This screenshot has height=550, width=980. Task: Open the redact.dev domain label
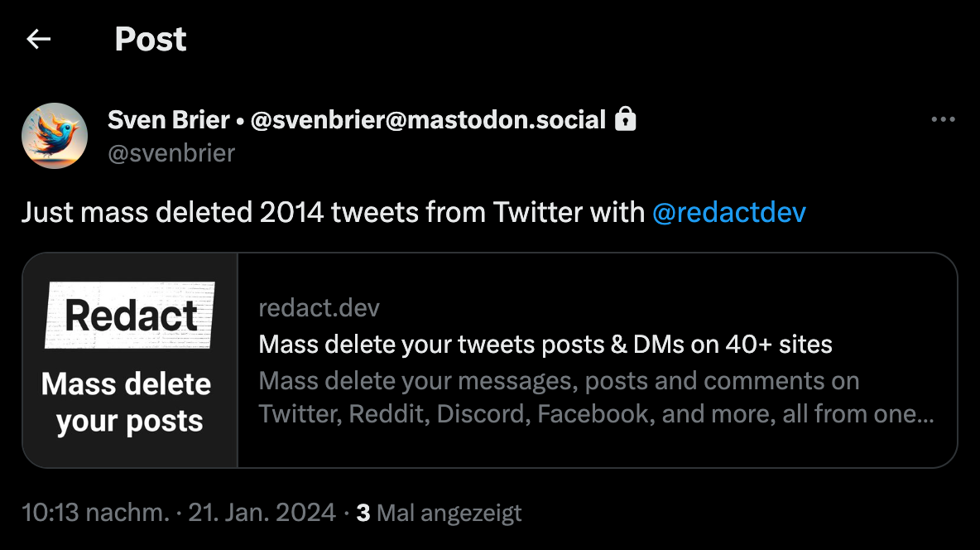[319, 309]
